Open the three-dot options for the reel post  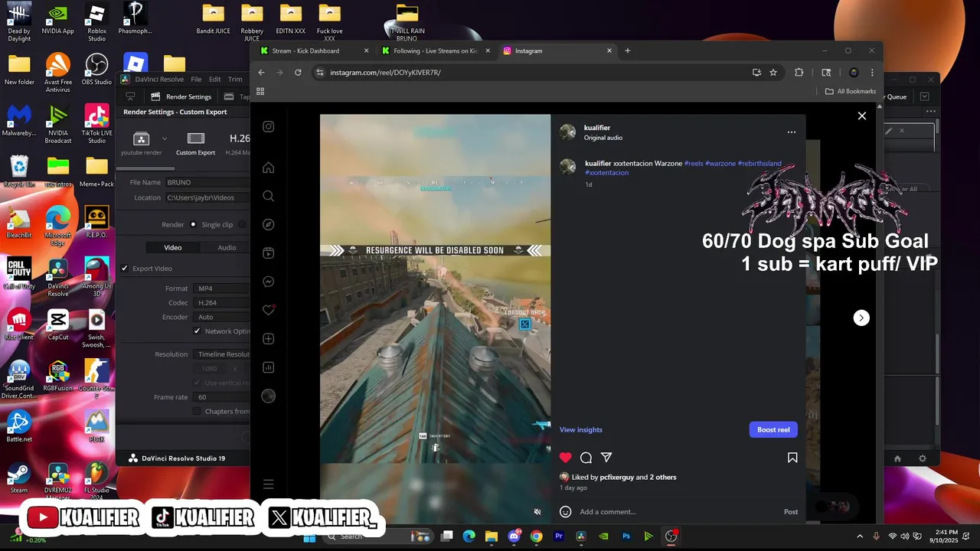click(791, 132)
